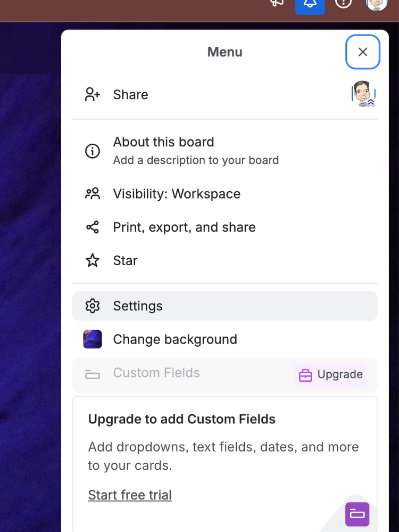Screen dimensions: 399x532
Task: Select Print, export, and share
Action: click(x=184, y=227)
